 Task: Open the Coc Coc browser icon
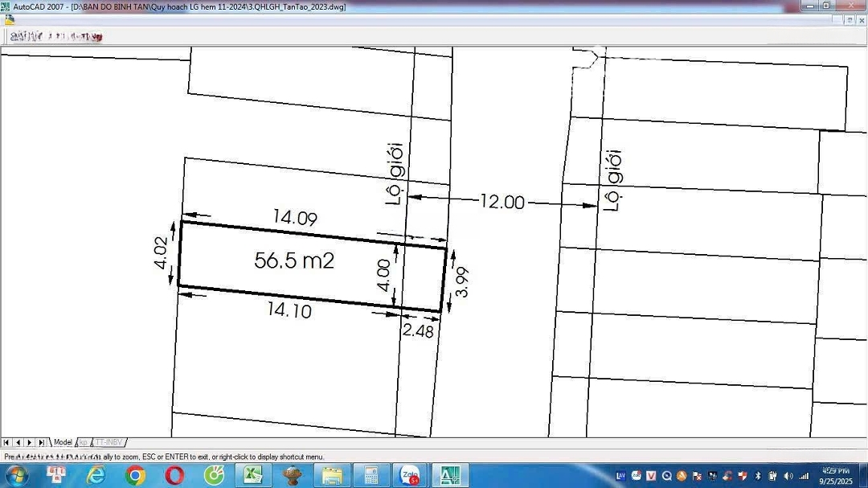[214, 475]
